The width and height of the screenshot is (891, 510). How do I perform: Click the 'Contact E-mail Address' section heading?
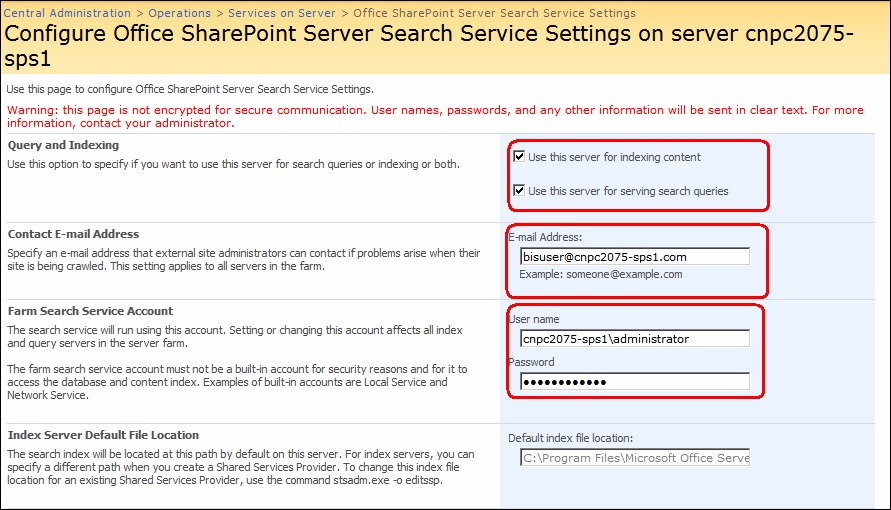pos(73,234)
